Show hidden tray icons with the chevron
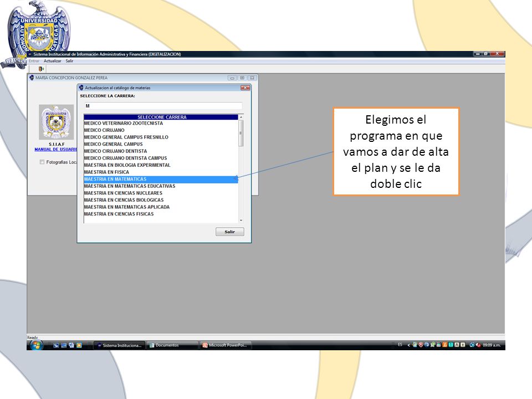The width and height of the screenshot is (532, 399). coord(409,345)
